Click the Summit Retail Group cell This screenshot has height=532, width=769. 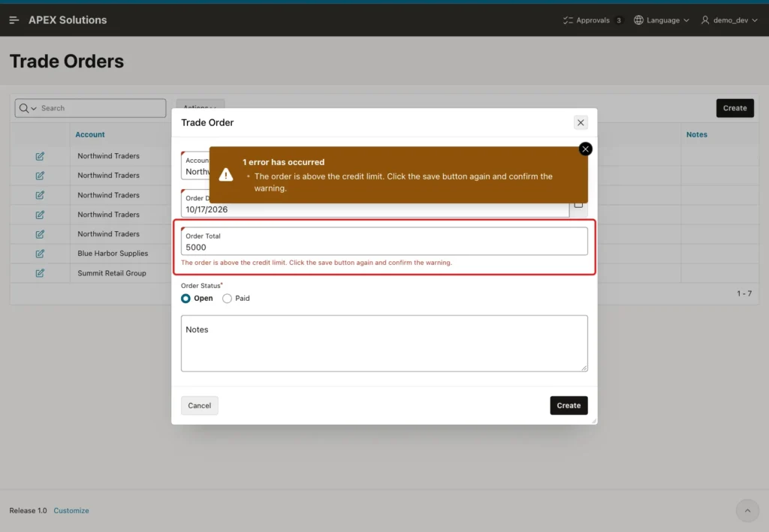coord(112,273)
